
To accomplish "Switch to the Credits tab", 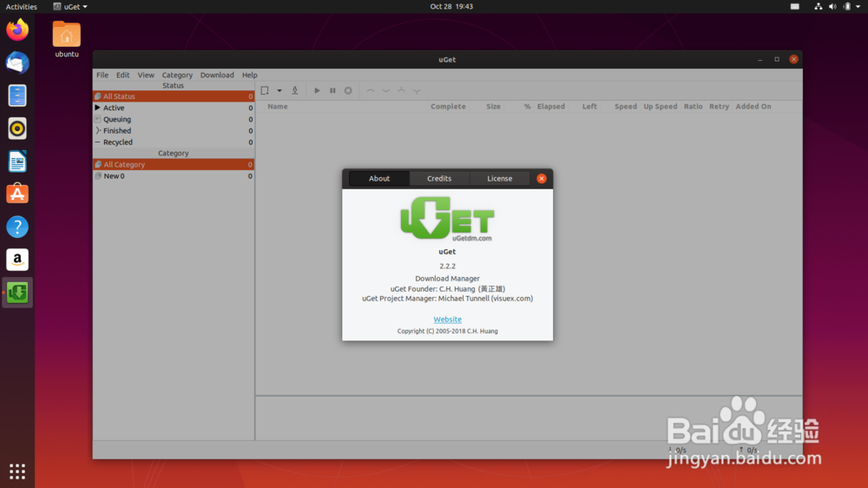I will click(x=439, y=178).
